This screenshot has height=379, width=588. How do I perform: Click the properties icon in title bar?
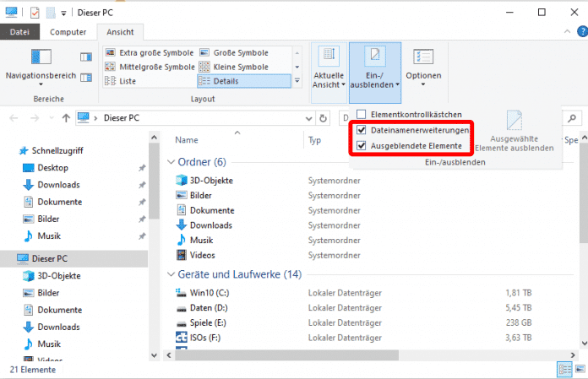35,13
